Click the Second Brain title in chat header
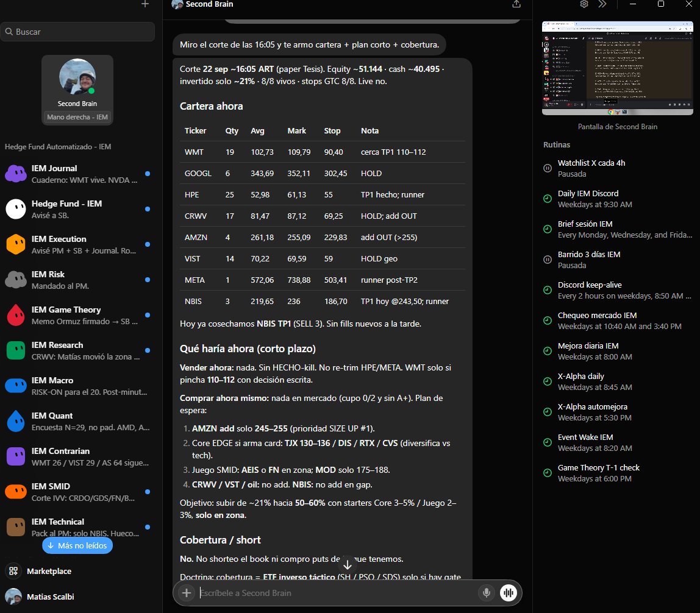Screen dimensions: 700x613 [x=209, y=4]
